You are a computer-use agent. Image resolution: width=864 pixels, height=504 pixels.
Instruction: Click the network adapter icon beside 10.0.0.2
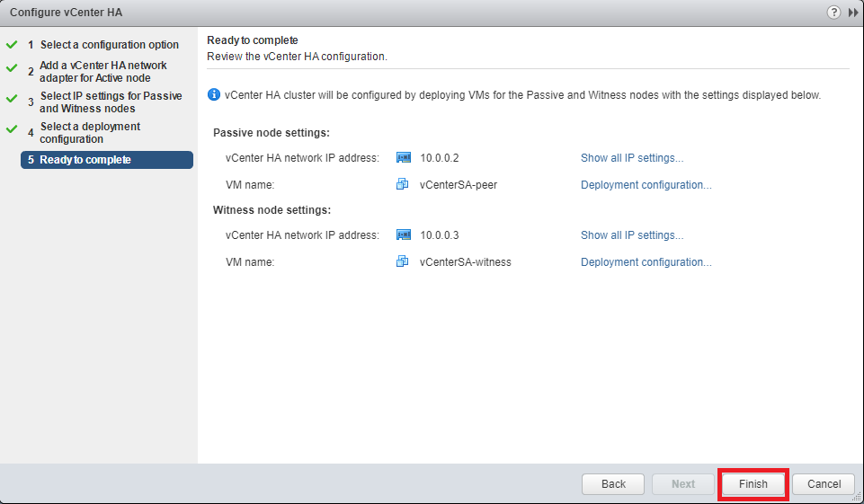pos(404,158)
